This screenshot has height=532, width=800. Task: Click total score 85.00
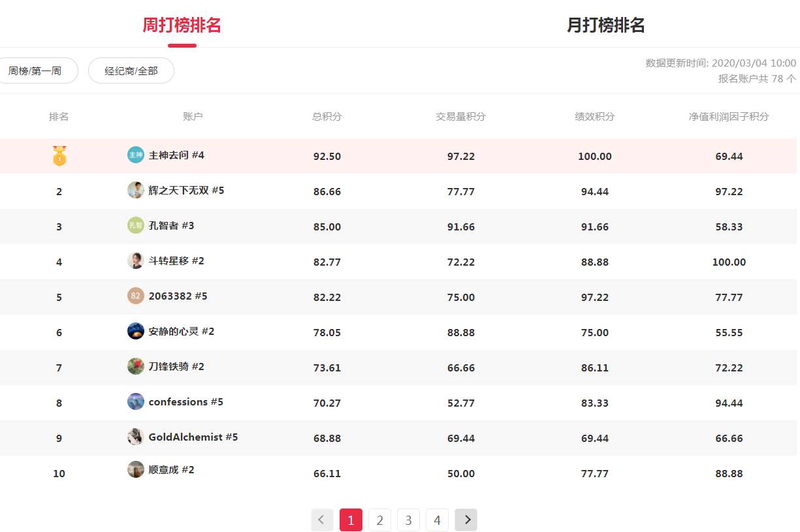click(327, 227)
